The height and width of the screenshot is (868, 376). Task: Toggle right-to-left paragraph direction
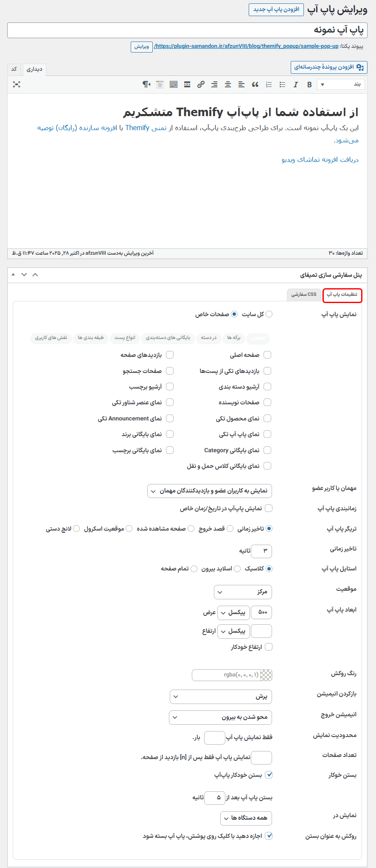coord(146,85)
